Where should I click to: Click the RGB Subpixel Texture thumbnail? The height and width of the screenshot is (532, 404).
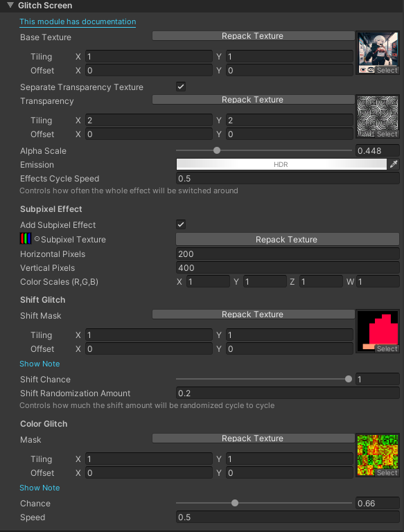point(26,239)
